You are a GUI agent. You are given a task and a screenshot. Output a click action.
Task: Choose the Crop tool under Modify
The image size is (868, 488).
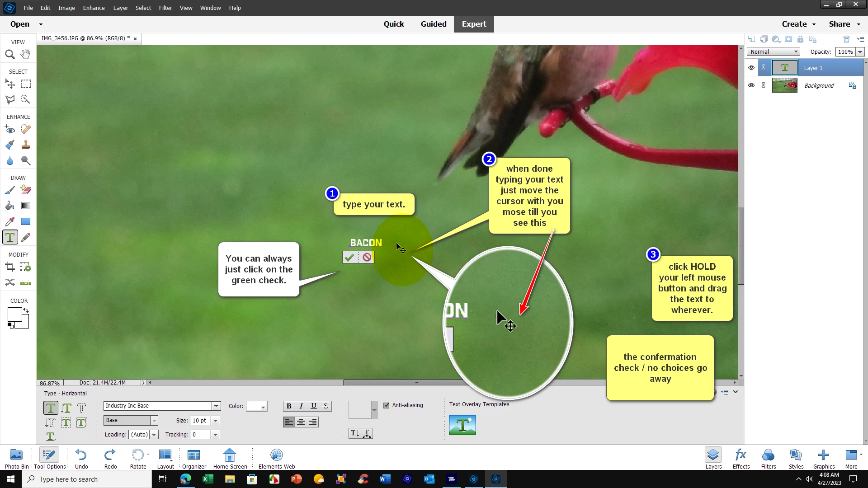coord(9,267)
